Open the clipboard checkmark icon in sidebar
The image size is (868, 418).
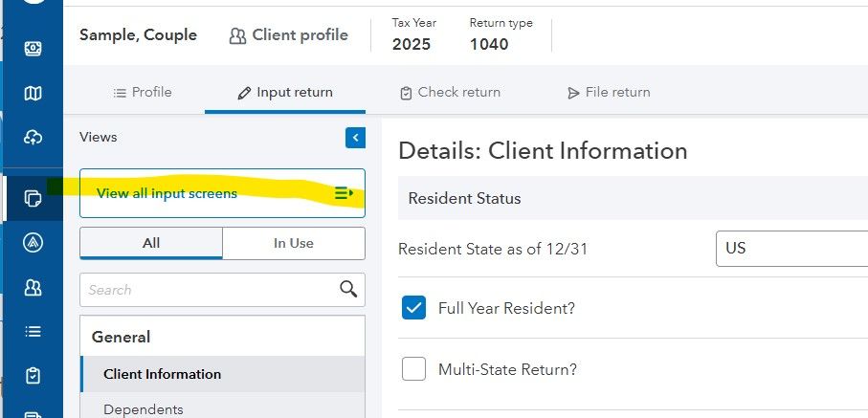click(33, 376)
